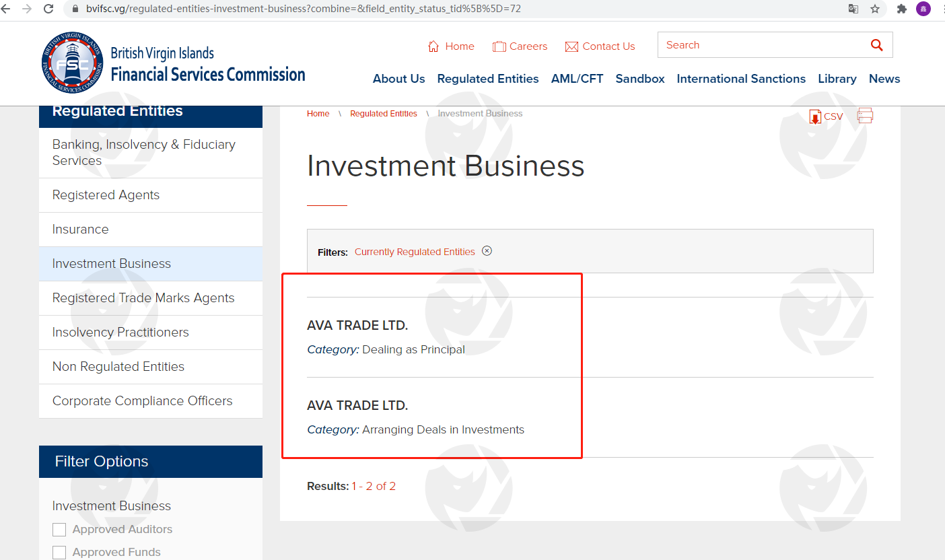
Task: Open the About Us menu
Action: 398,79
